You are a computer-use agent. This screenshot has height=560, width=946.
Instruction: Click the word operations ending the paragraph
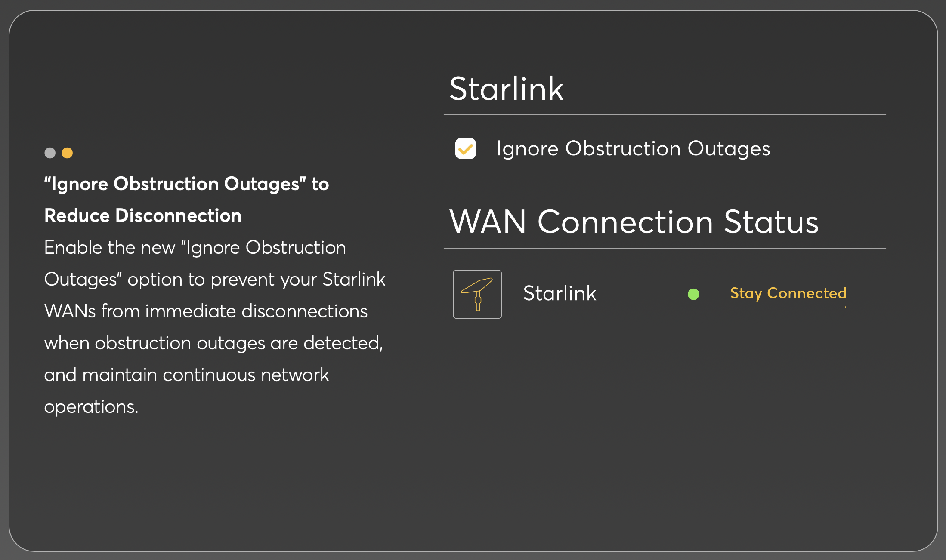pos(91,407)
